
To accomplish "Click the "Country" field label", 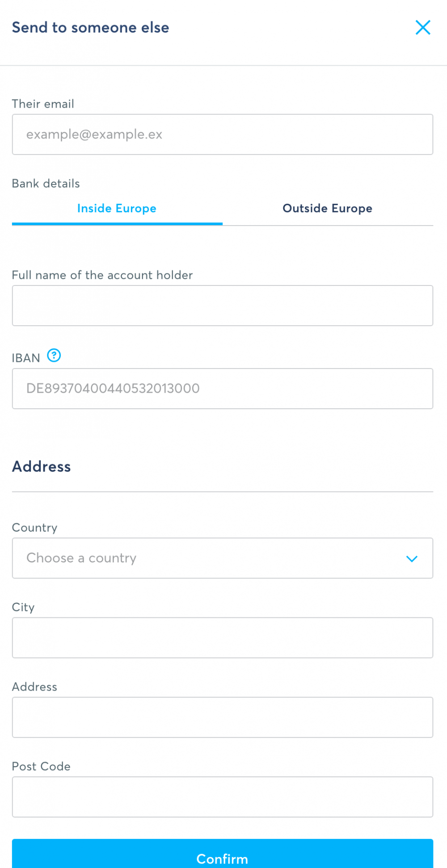I will [34, 528].
